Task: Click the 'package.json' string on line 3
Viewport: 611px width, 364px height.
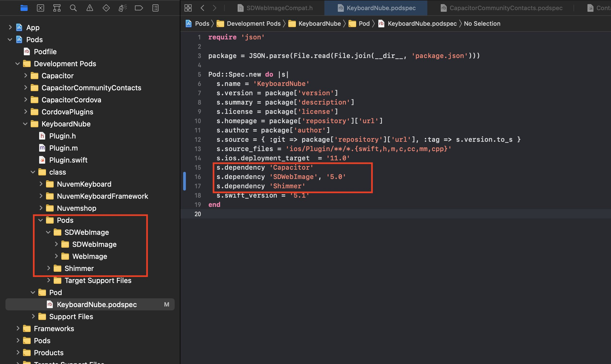Action: (x=439, y=56)
